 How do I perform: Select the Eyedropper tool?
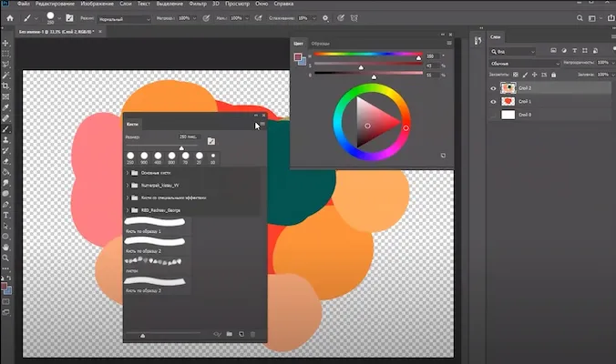click(x=6, y=107)
